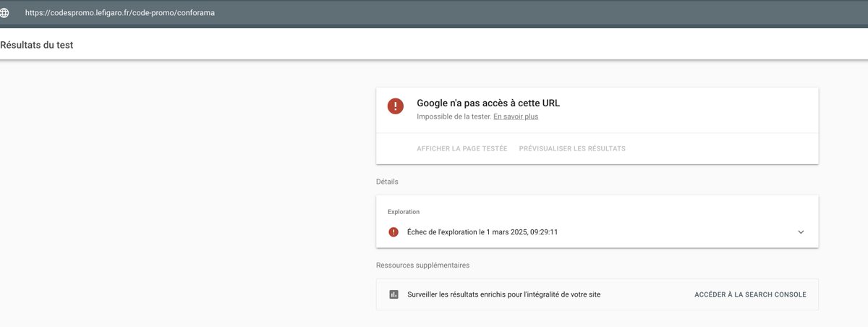Click the Échec de l'exploration le 1 mars 2025 row
The width and height of the screenshot is (868, 327).
coord(597,232)
